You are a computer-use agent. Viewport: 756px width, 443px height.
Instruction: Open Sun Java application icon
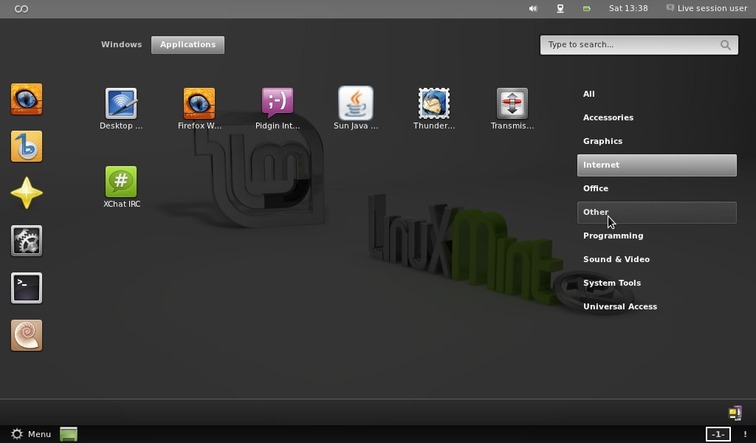[x=356, y=109]
